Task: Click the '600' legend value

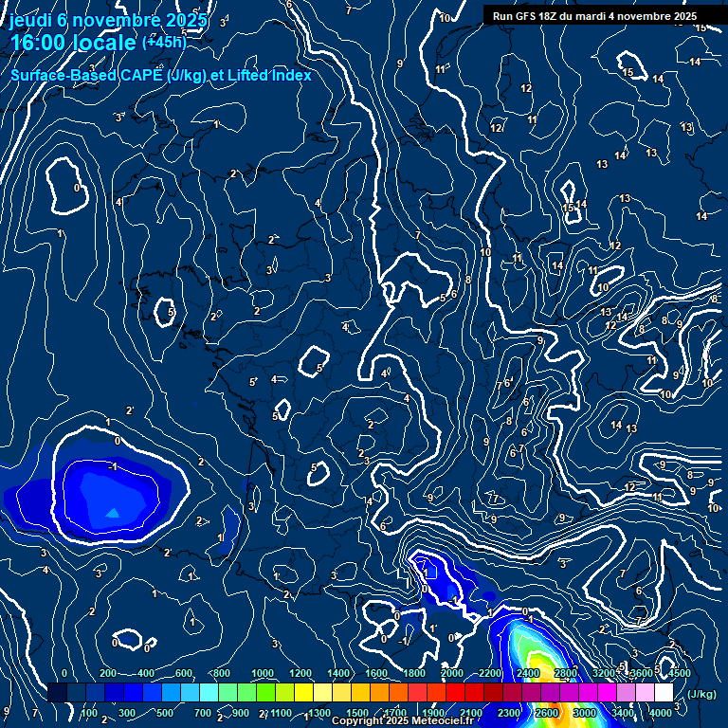Action: [x=184, y=673]
